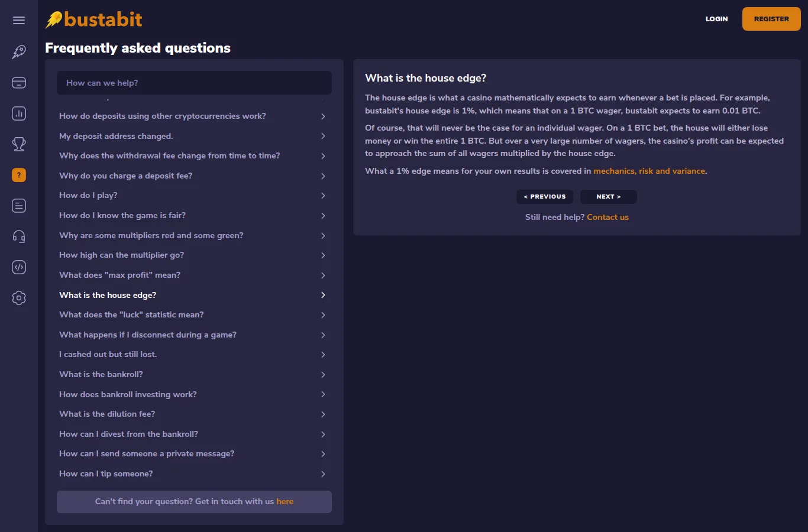The width and height of the screenshot is (808, 532).
Task: Click the rocket icon in the sidebar
Action: 19,52
